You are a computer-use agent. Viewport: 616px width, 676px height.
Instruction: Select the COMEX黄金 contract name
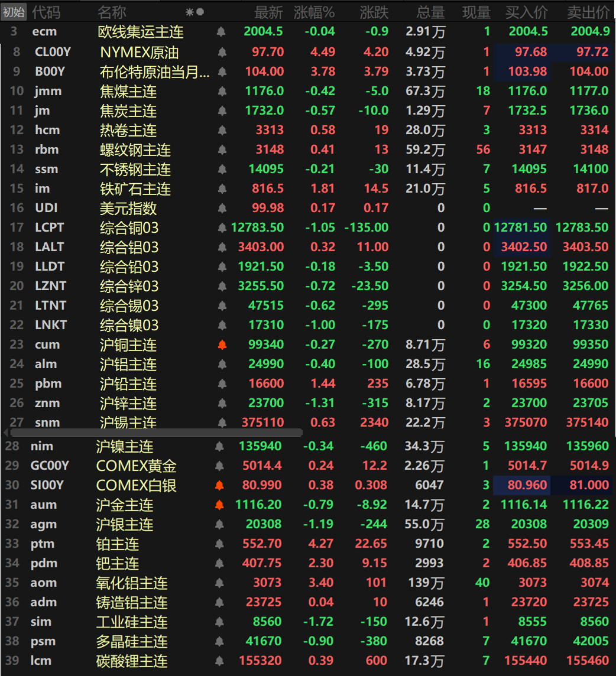(x=136, y=466)
